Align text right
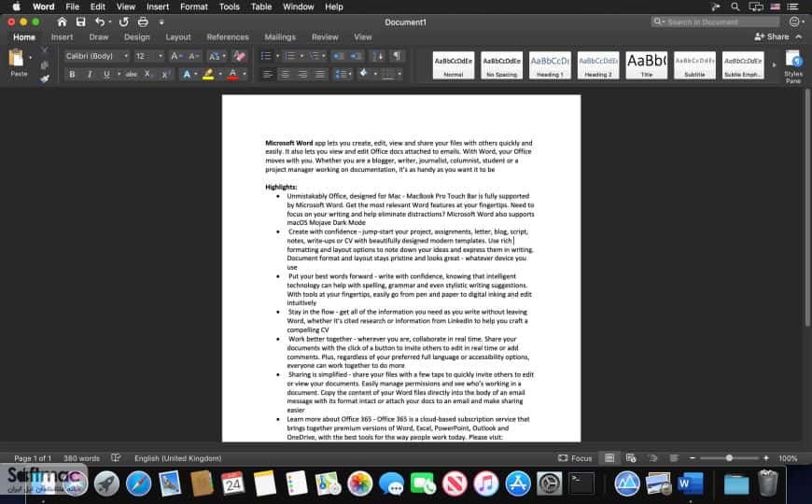812x504 pixels. (x=302, y=75)
